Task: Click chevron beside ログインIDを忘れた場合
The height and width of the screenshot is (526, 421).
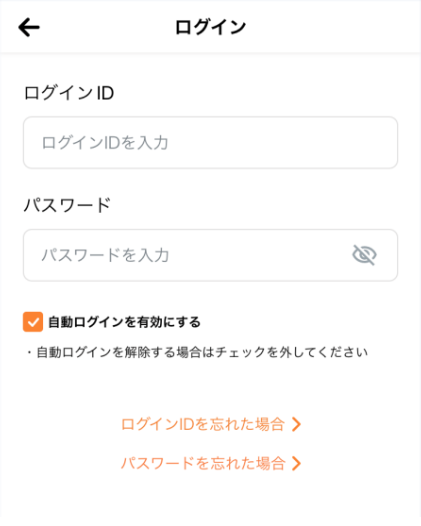Action: pyautogui.click(x=296, y=424)
